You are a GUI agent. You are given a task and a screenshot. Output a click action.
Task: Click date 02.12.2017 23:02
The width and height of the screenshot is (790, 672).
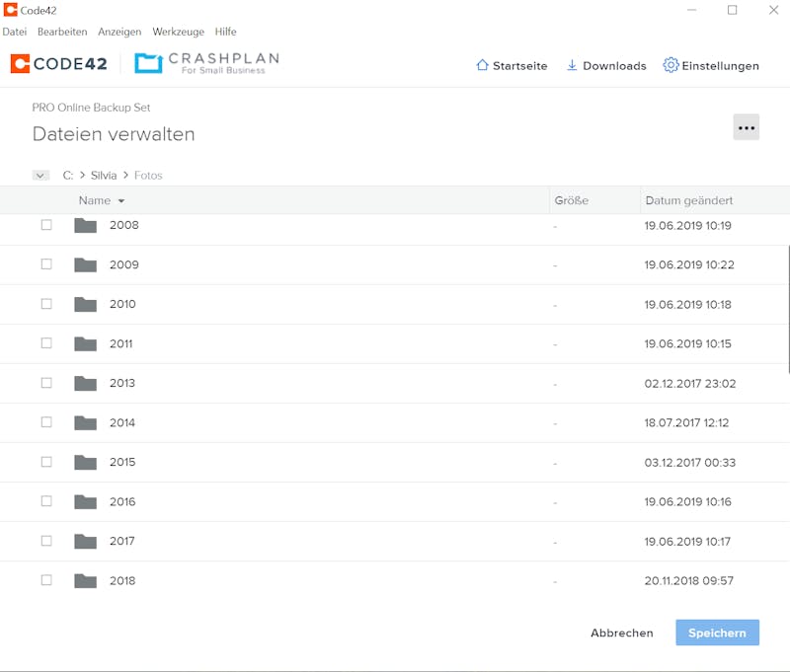coord(689,384)
